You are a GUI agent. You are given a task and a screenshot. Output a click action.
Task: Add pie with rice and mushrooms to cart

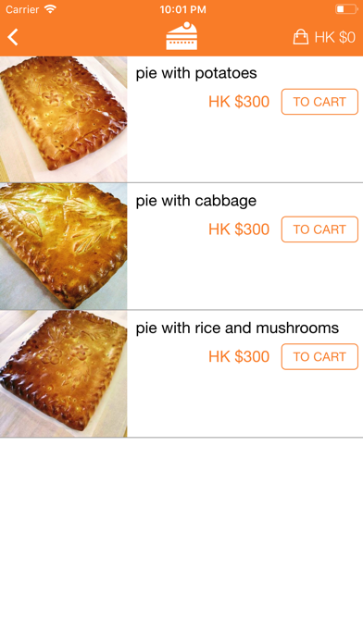(319, 356)
